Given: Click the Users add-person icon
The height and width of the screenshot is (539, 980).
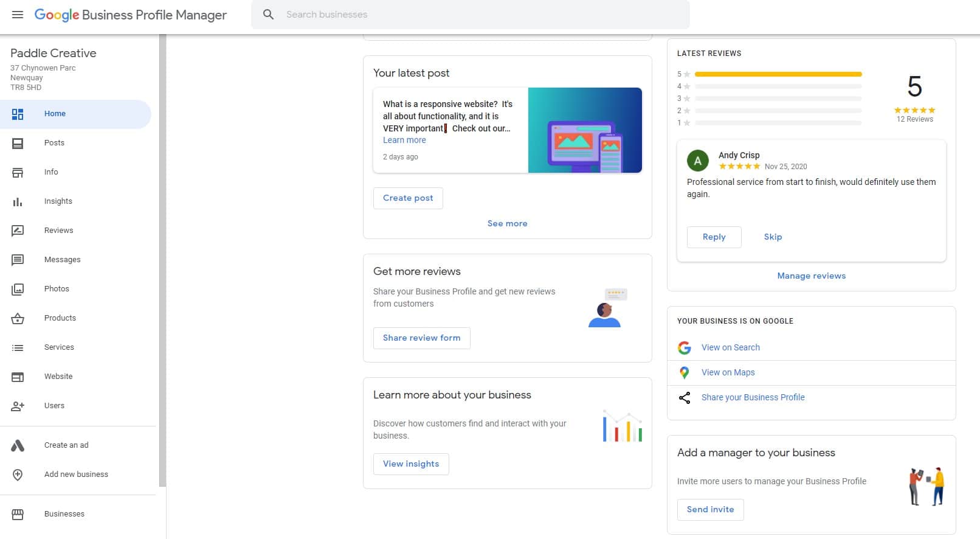Looking at the screenshot, I should pyautogui.click(x=18, y=406).
